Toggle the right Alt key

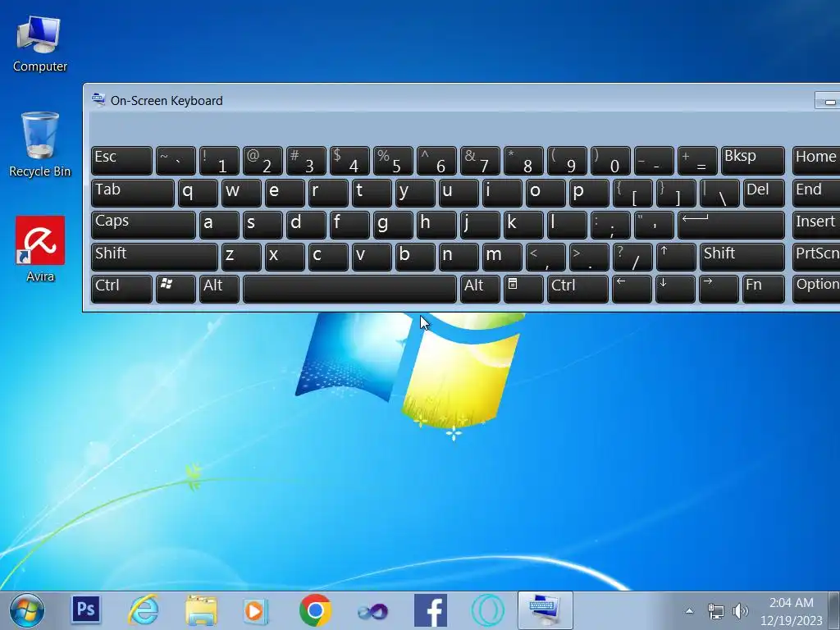tap(480, 290)
